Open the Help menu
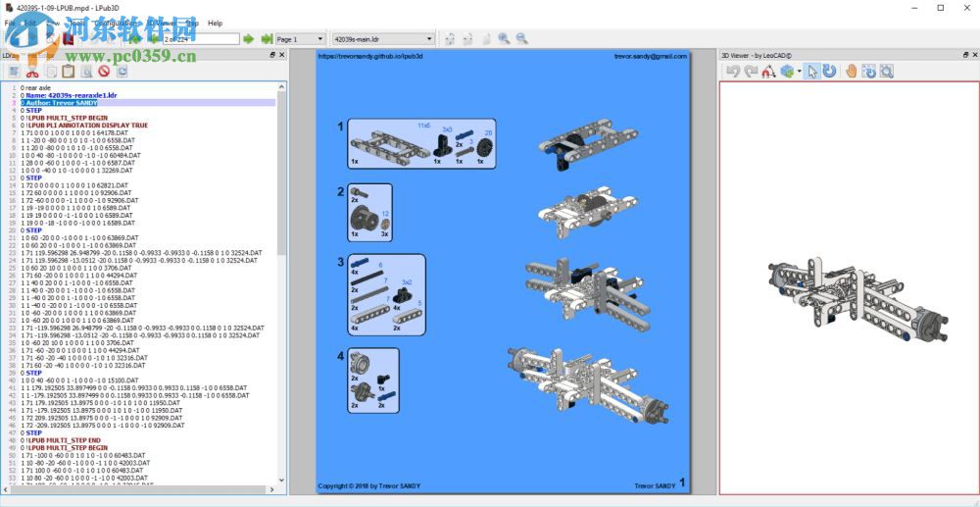980x507 pixels. tap(215, 24)
